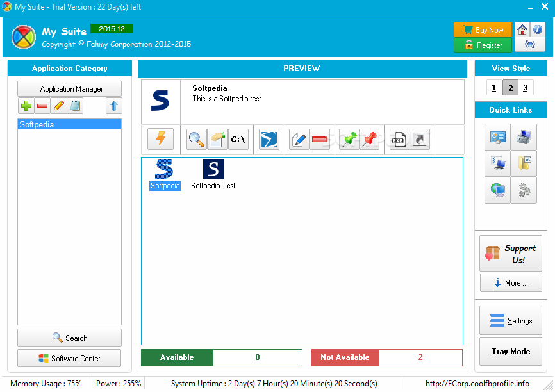Click the (n) broadcast icon button
This screenshot has height=392, width=555.
point(530,45)
